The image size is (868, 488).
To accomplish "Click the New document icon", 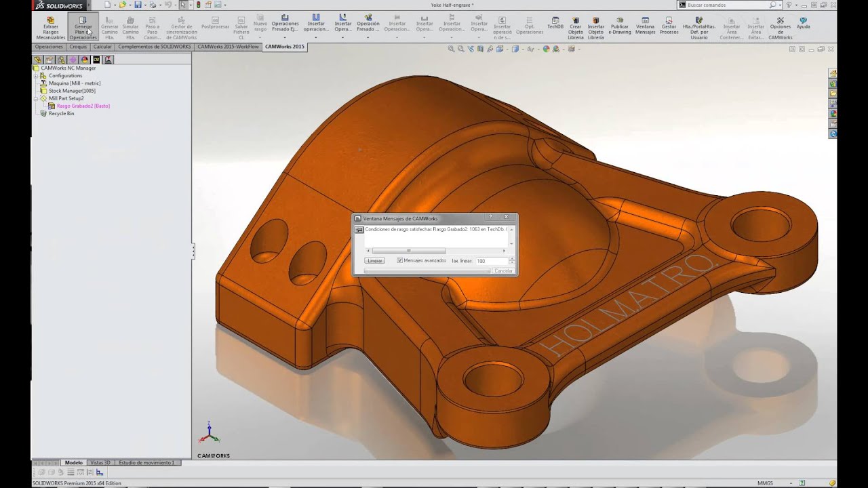I will pos(107,5).
